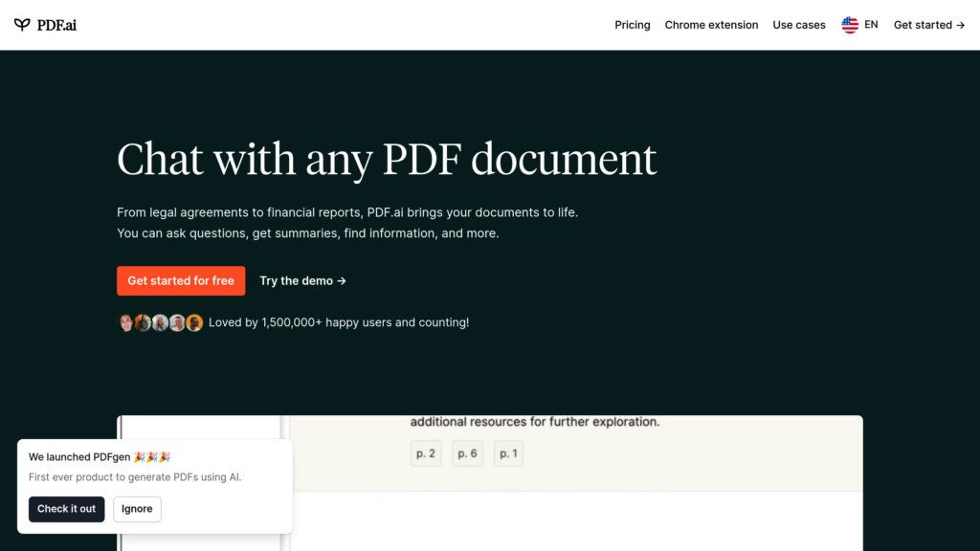980x551 pixels.
Task: Click Get started for free
Action: coord(181,280)
